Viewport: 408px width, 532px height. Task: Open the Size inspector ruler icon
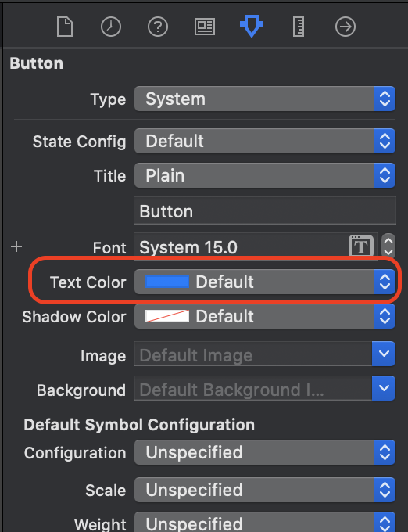[x=299, y=27]
